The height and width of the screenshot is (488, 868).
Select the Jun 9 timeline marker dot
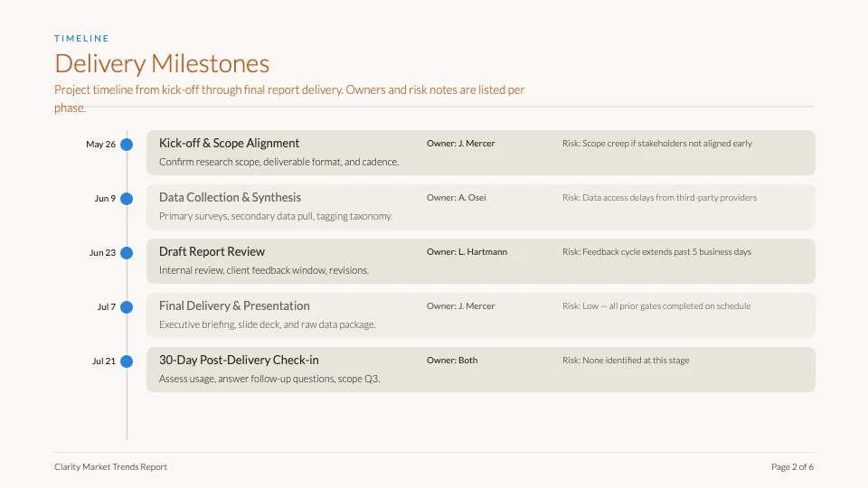click(x=127, y=199)
